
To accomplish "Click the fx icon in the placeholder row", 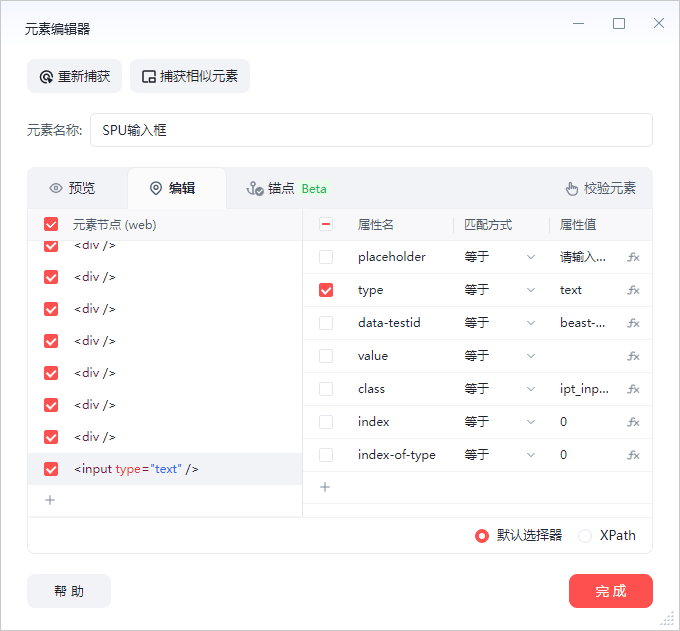I will [x=633, y=257].
